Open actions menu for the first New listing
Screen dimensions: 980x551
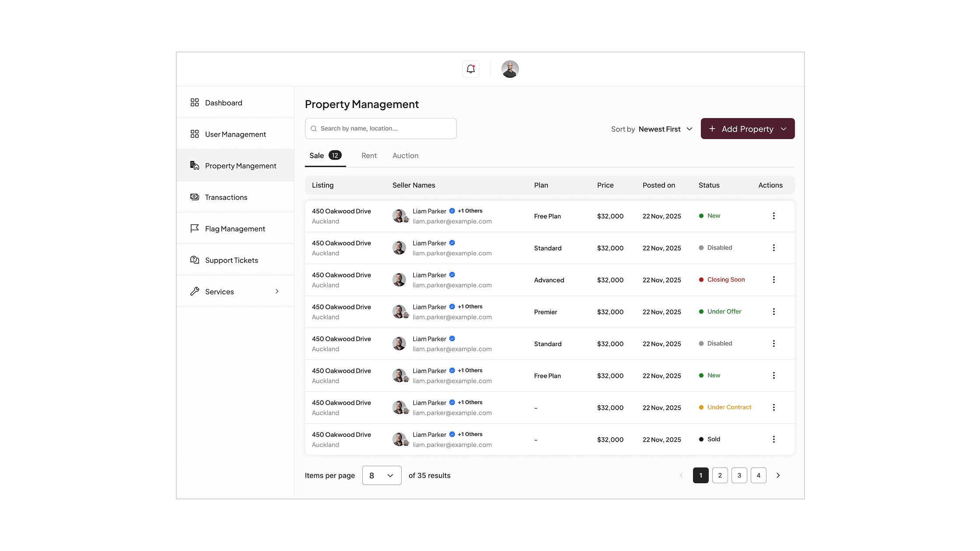point(773,216)
